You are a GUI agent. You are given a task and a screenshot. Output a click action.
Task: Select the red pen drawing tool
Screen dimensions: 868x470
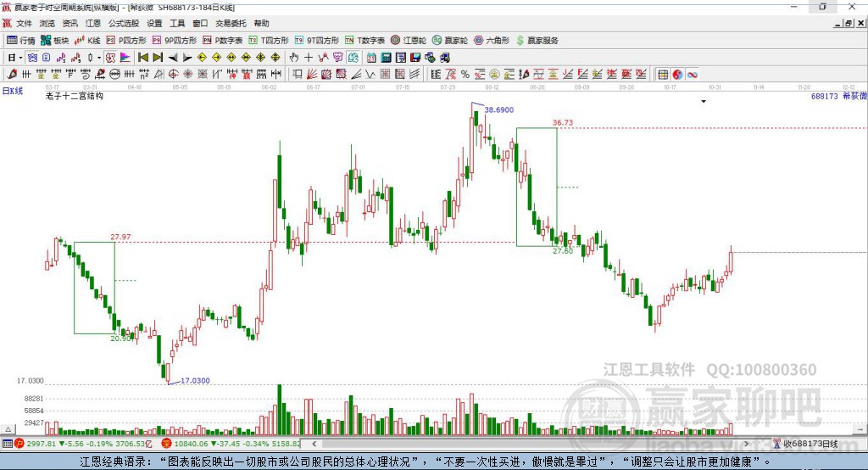12,75
